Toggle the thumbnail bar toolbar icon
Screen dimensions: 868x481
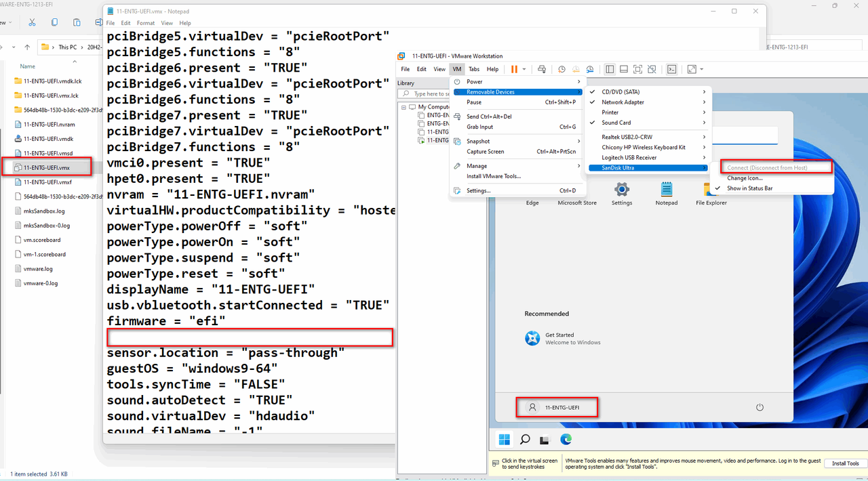[624, 69]
